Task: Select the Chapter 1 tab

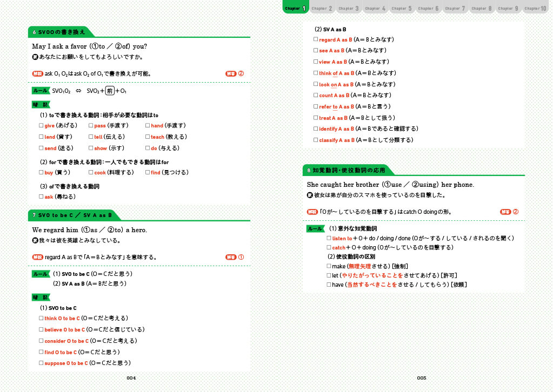Action: (x=296, y=8)
